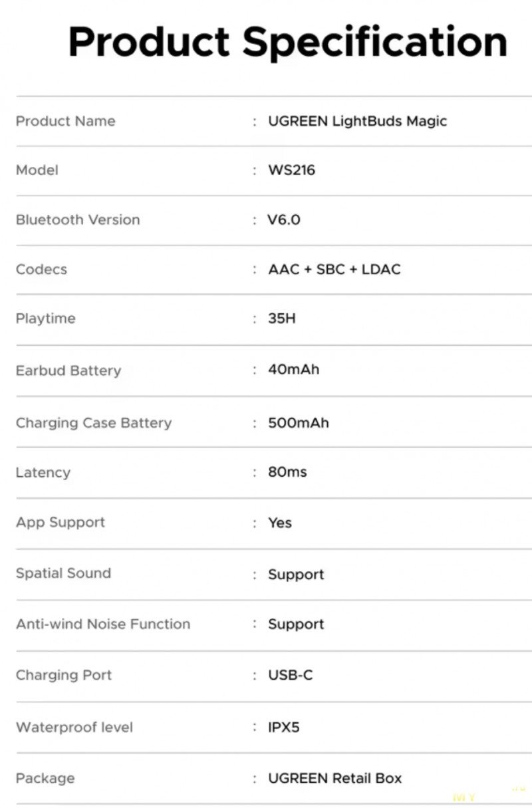Select the 80ms latency value
Image resolution: width=532 pixels, height=808 pixels.
coord(287,472)
